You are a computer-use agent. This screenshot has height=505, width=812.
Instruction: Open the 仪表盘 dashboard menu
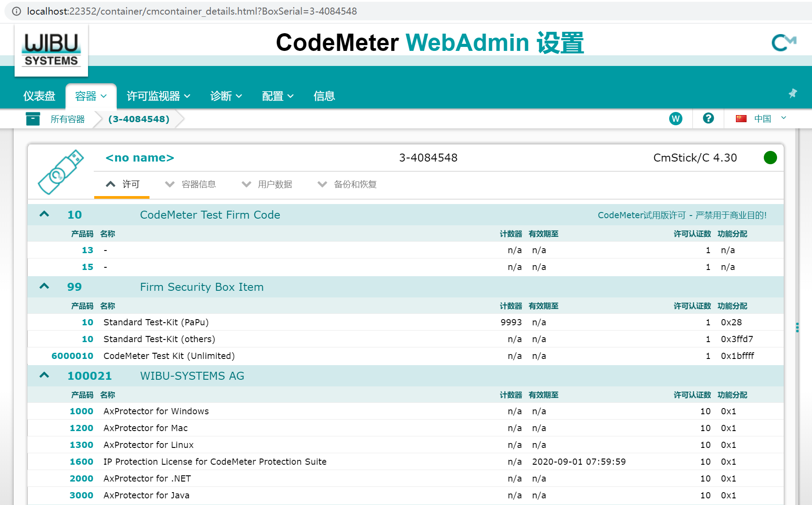pos(39,96)
